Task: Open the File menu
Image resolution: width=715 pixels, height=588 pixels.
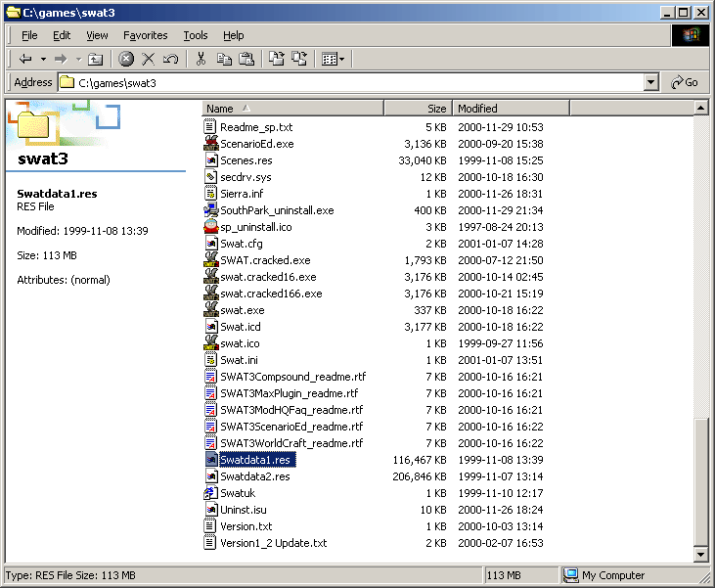Action: [x=29, y=35]
